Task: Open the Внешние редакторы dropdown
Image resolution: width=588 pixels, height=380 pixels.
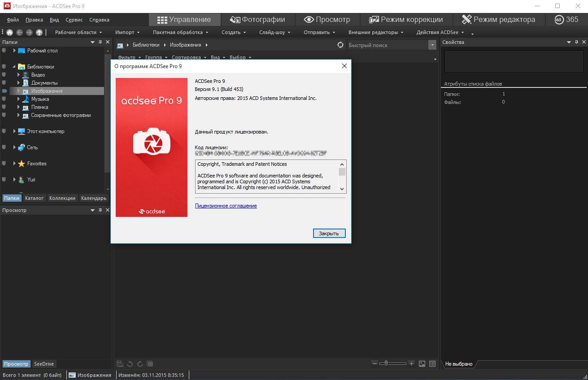Action: 376,32
